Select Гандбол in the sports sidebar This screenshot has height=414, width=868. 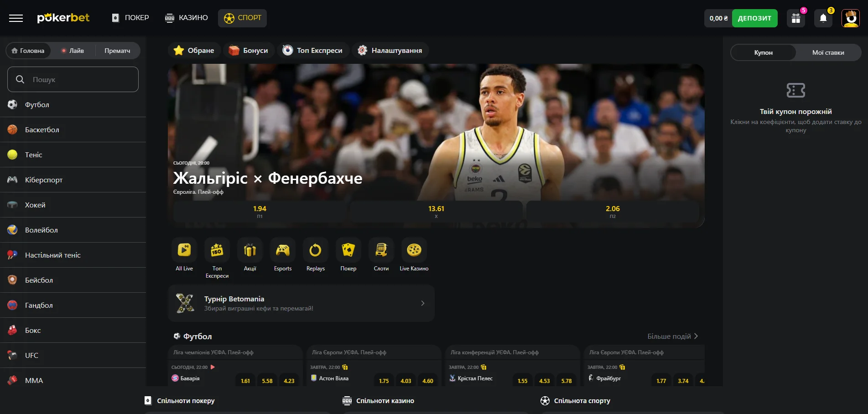(73, 305)
